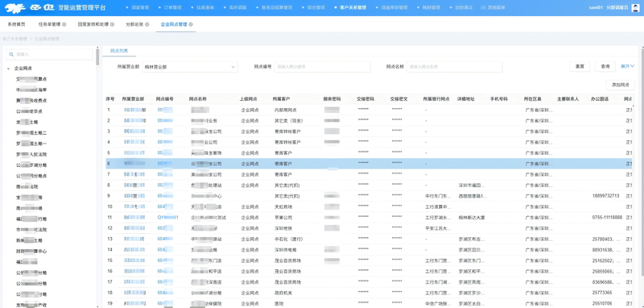The image size is (644, 308).
Task: Click the 网点名称 column header
Action: tap(197, 99)
